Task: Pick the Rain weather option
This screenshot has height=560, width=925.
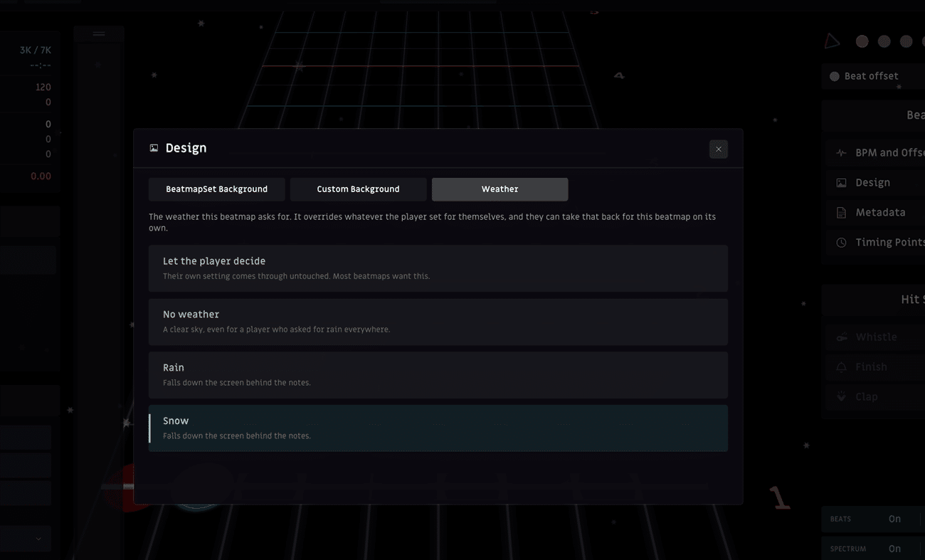Action: [438, 375]
